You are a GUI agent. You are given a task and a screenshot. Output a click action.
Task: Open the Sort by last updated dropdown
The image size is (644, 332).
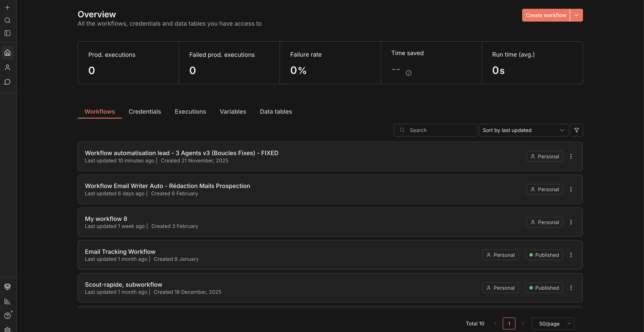point(523,130)
